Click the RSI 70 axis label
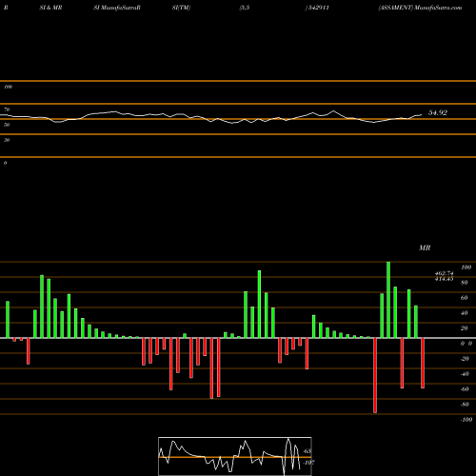The image size is (476, 476). coord(7,109)
